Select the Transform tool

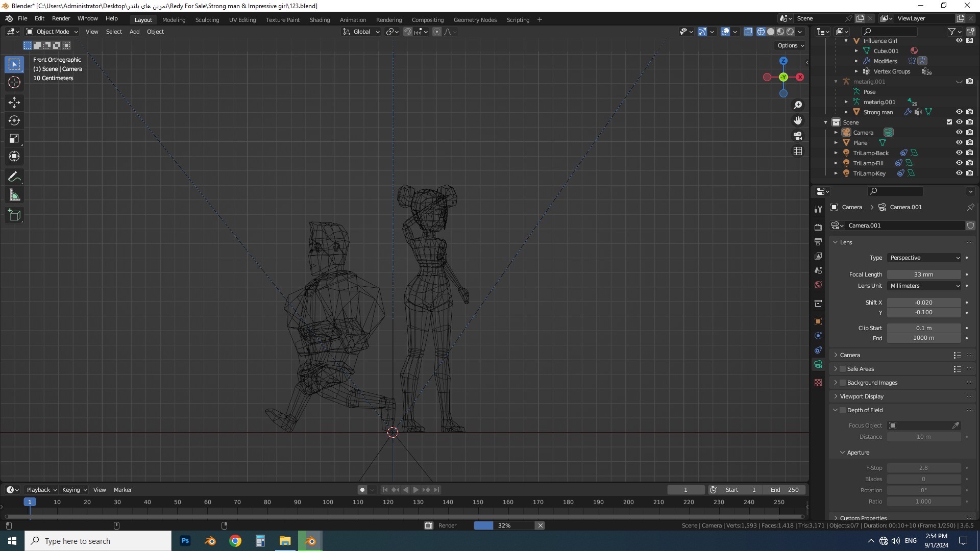point(14,157)
